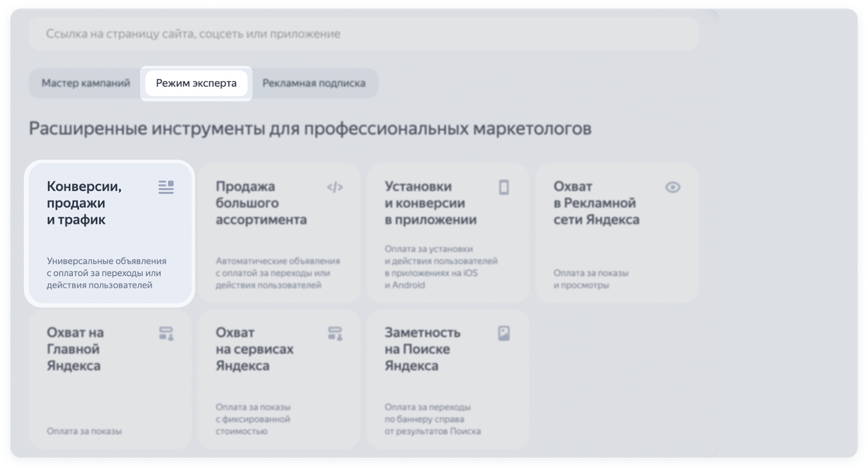Click the list icon on Конверсии card
Viewport: 868px width, 470px height.
tap(166, 187)
